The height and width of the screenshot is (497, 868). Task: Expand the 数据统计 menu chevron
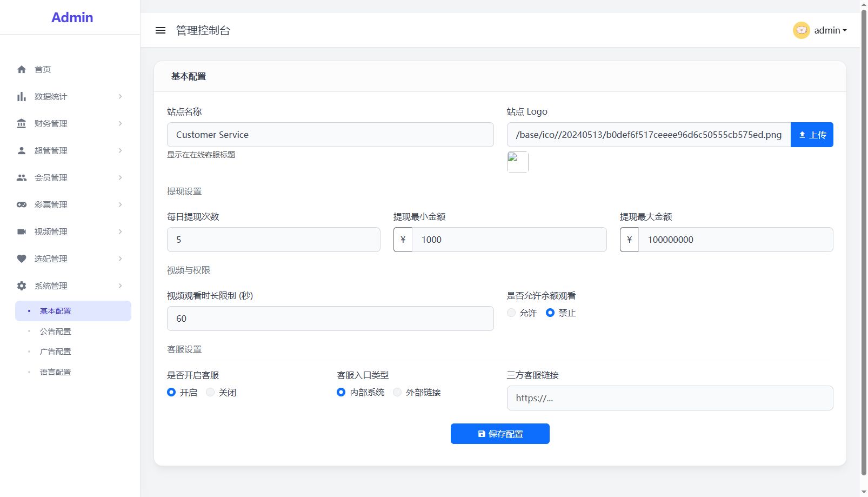pos(120,96)
